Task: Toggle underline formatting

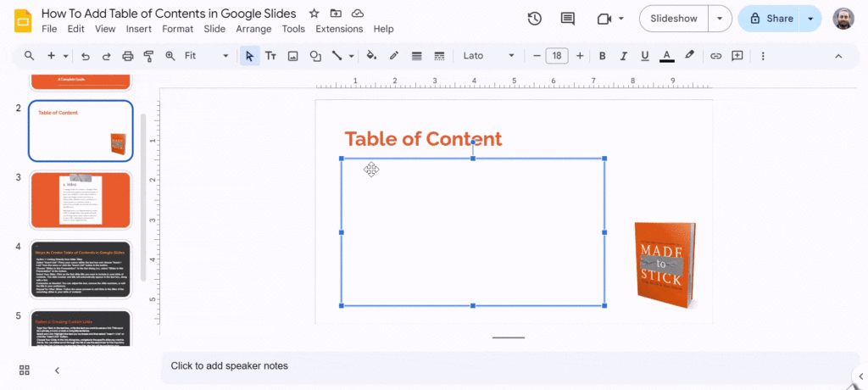Action: [x=645, y=56]
